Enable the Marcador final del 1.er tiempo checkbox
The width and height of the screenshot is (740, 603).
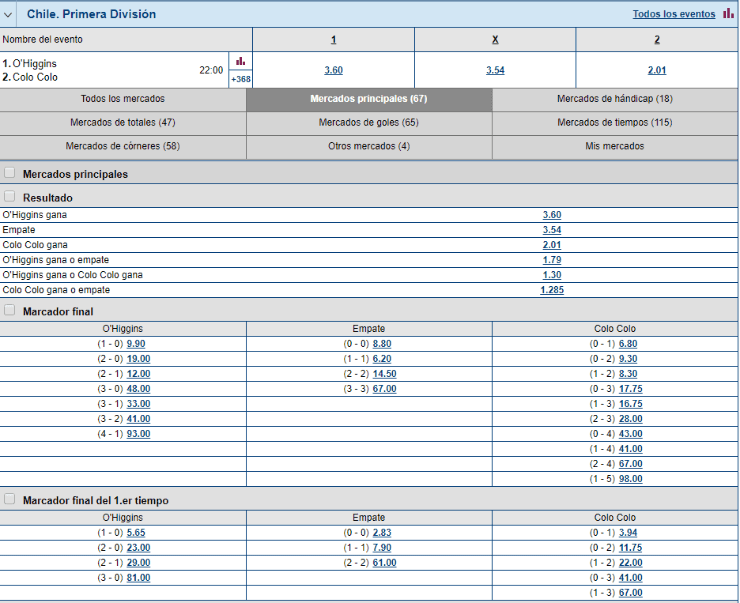tap(10, 497)
